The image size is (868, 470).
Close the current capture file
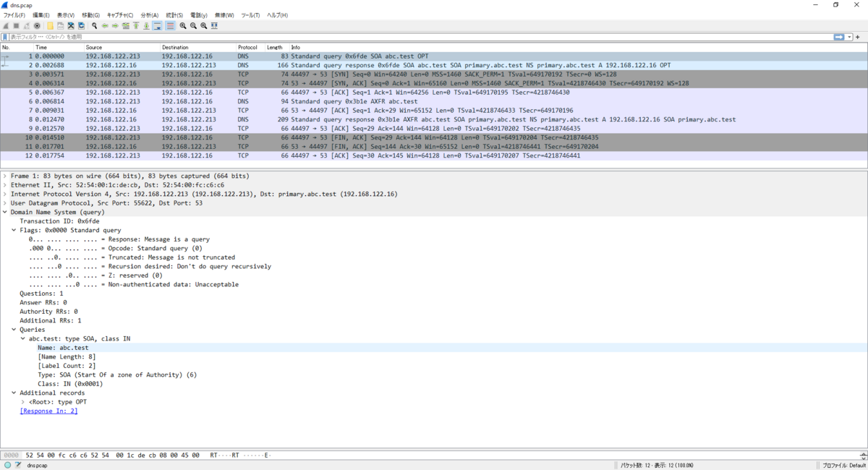click(x=70, y=26)
